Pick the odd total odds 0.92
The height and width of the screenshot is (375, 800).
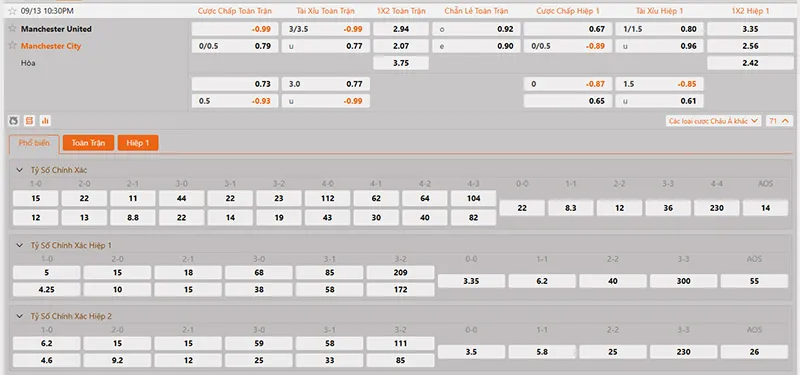476,29
